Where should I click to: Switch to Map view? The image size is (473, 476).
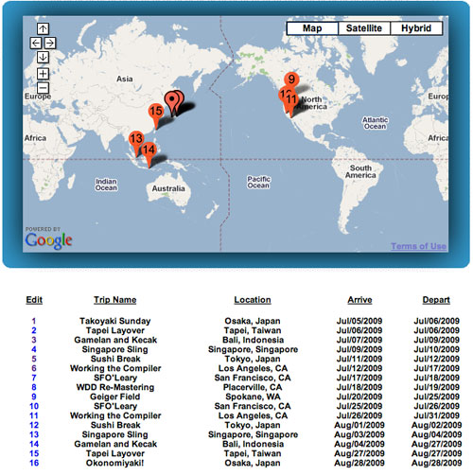[x=312, y=28]
